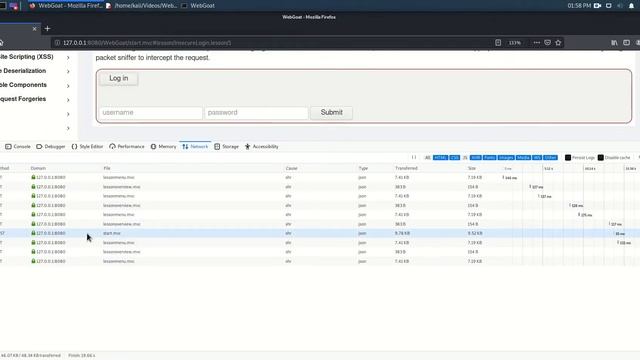Expand the Site Scripting (XSS) lesson category
Screen dimensions: 640x360
click(x=68, y=58)
